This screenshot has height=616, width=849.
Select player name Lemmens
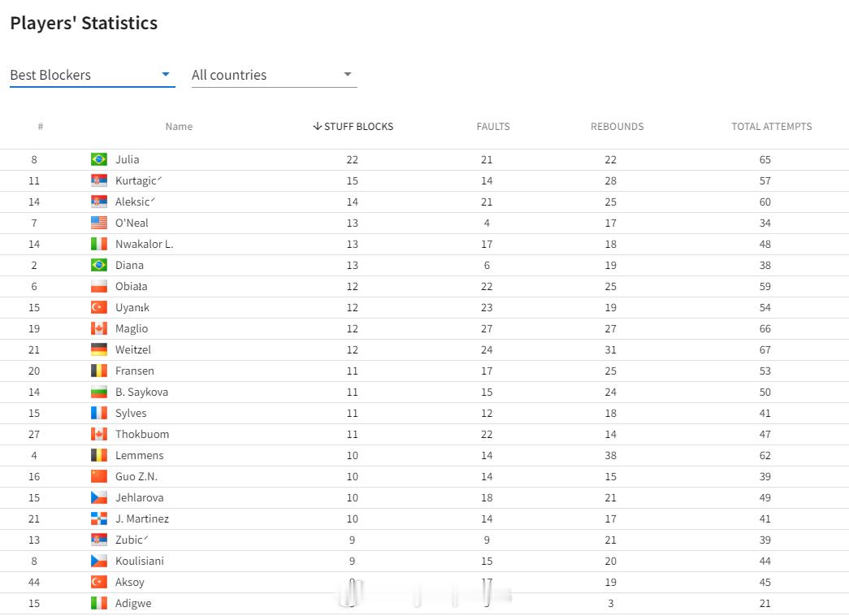click(139, 455)
